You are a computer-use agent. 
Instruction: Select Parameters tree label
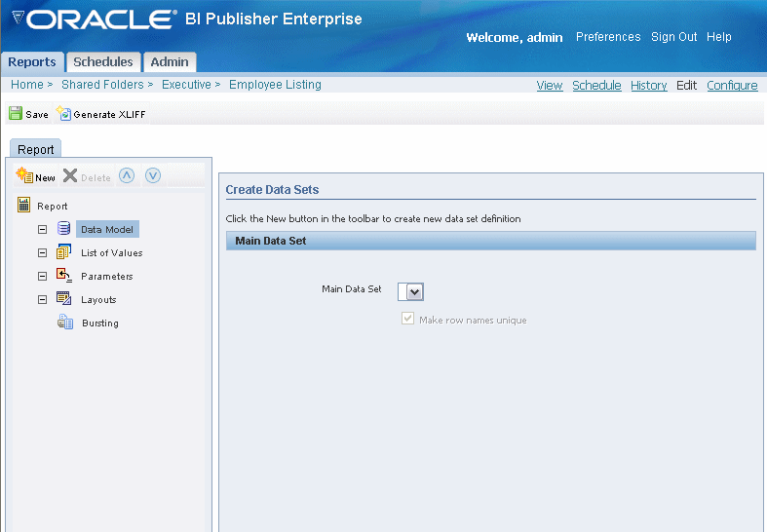(107, 277)
